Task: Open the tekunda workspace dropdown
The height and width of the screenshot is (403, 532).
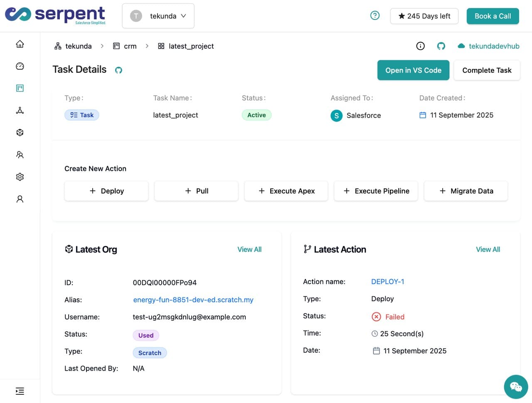Action: pyautogui.click(x=158, y=16)
